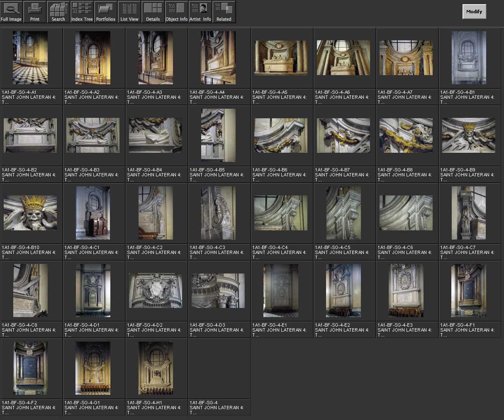This screenshot has width=504, height=420.
Task: Select thumbnail 1A1-BF-SG-4-A1
Action: point(30,58)
